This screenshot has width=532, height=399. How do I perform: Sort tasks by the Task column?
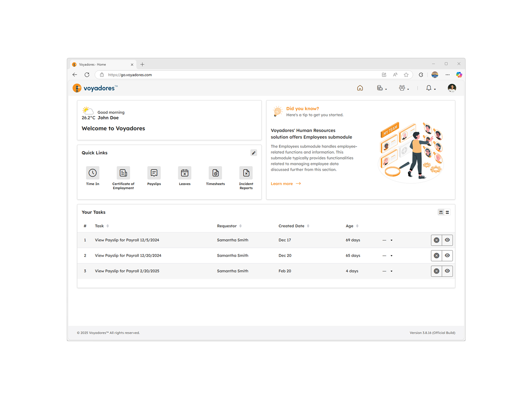(102, 226)
